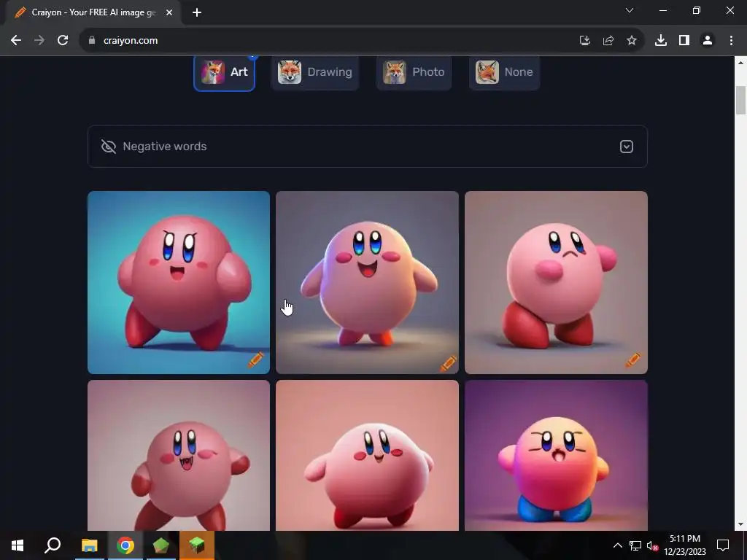
Task: Toggle the Chrome side panel
Action: [x=684, y=41]
